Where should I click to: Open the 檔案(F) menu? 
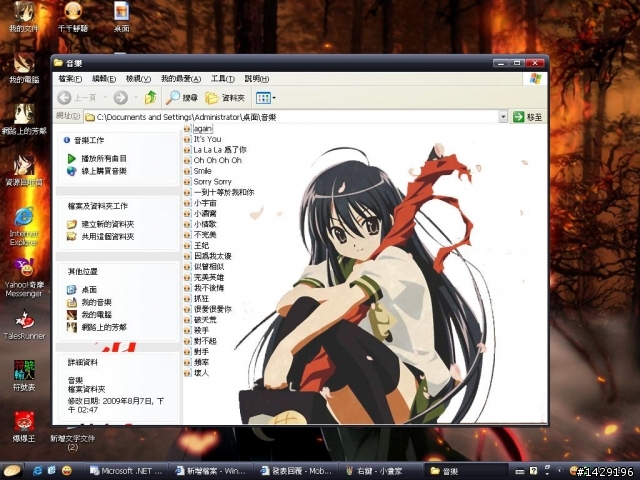click(x=70, y=79)
